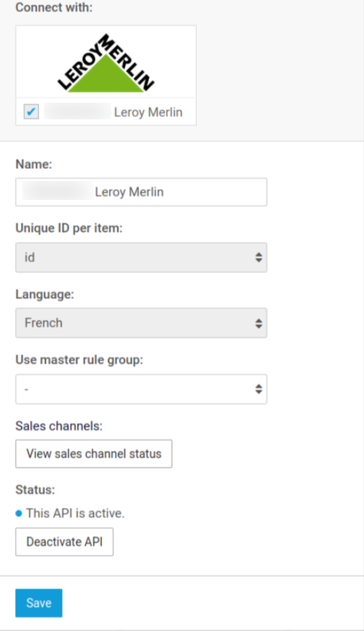Screen dimensions: 364x631
Task: Click the 'Unique ID per item:' label
Action: click(69, 228)
